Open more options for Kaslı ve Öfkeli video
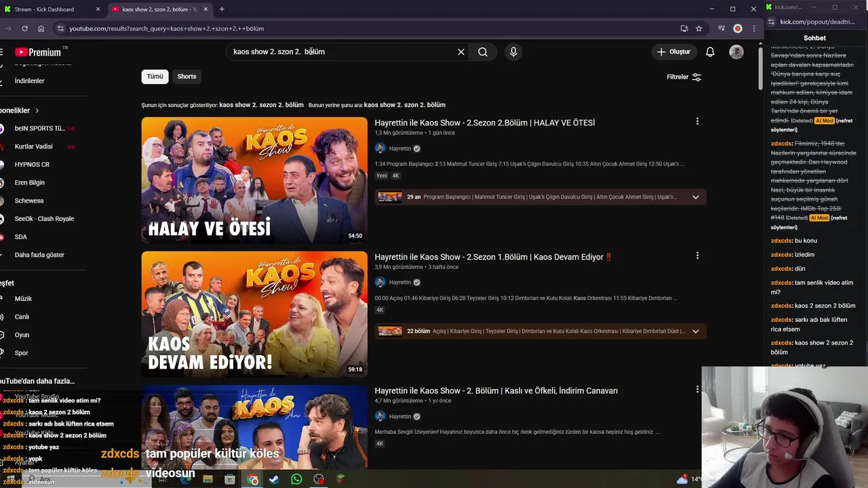The image size is (868, 488). coord(697,389)
